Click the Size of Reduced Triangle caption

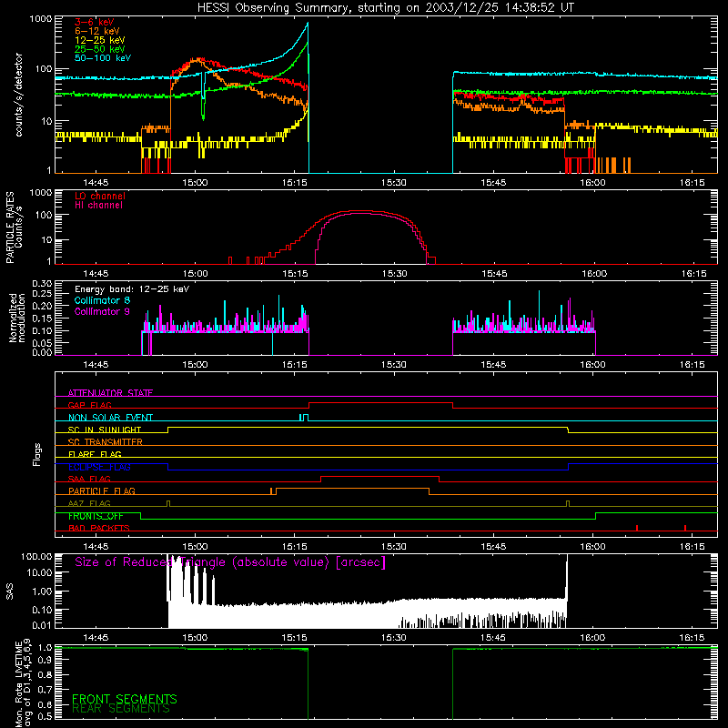[x=230, y=562]
